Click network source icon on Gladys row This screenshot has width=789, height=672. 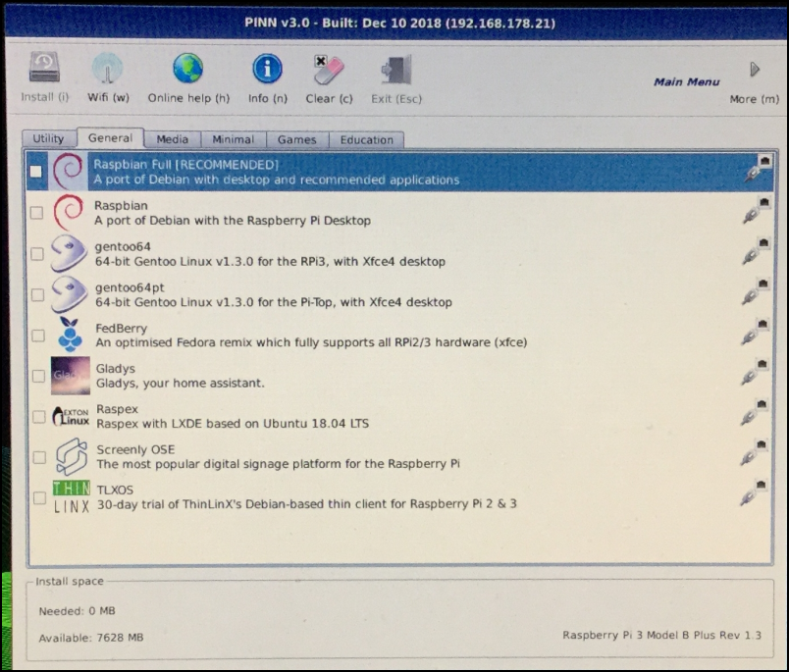click(755, 372)
